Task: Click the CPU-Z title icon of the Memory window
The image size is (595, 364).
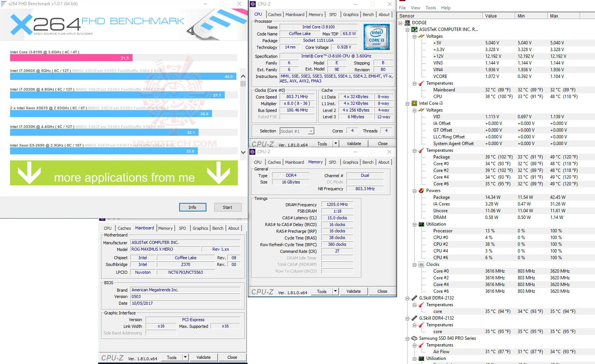Action: [252, 151]
